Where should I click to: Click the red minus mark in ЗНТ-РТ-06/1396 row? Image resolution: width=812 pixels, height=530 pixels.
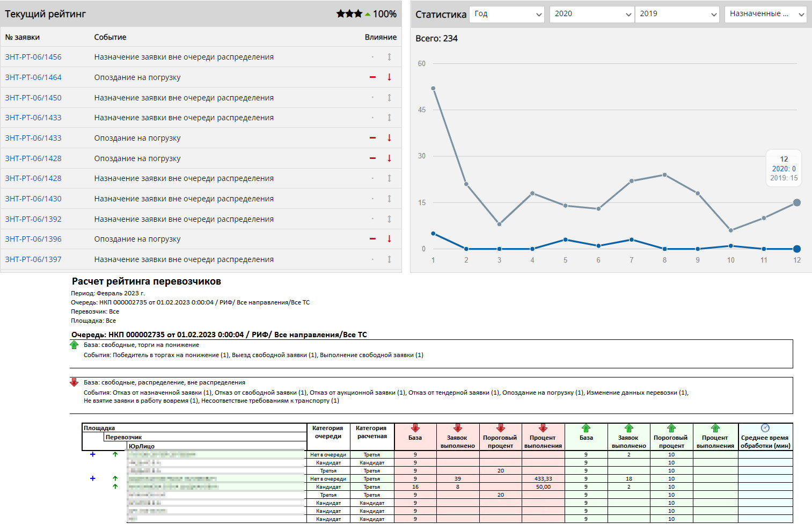pos(372,239)
